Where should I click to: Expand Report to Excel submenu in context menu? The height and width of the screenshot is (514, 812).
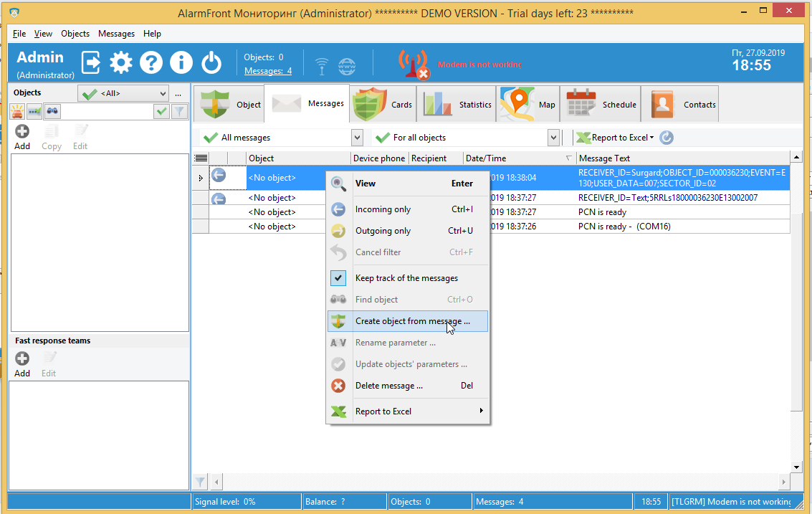pyautogui.click(x=408, y=411)
